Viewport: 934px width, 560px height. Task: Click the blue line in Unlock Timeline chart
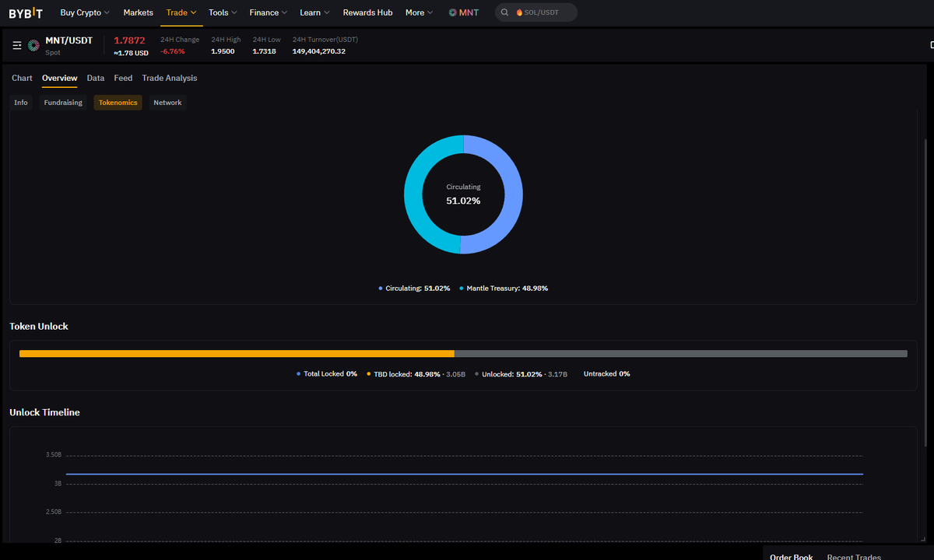[x=465, y=474]
